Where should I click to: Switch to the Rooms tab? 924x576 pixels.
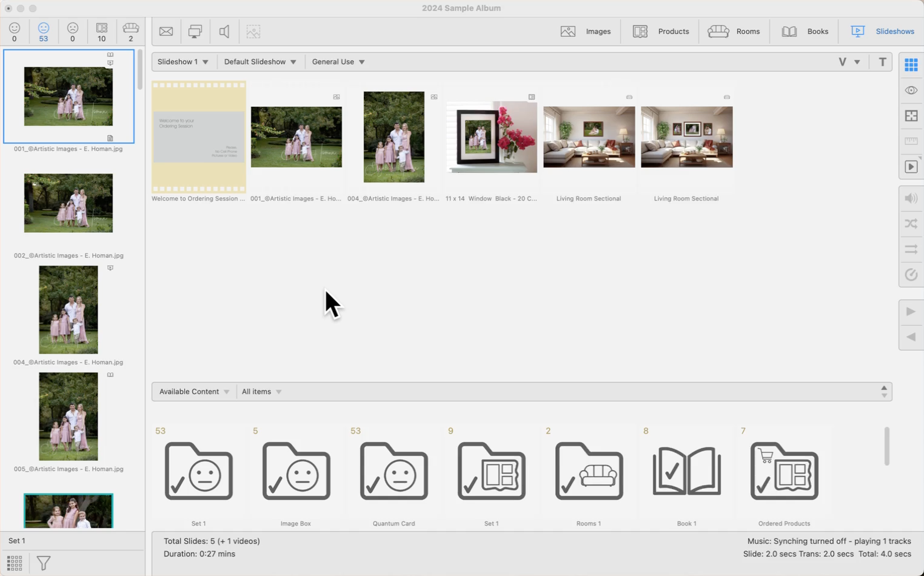point(734,32)
